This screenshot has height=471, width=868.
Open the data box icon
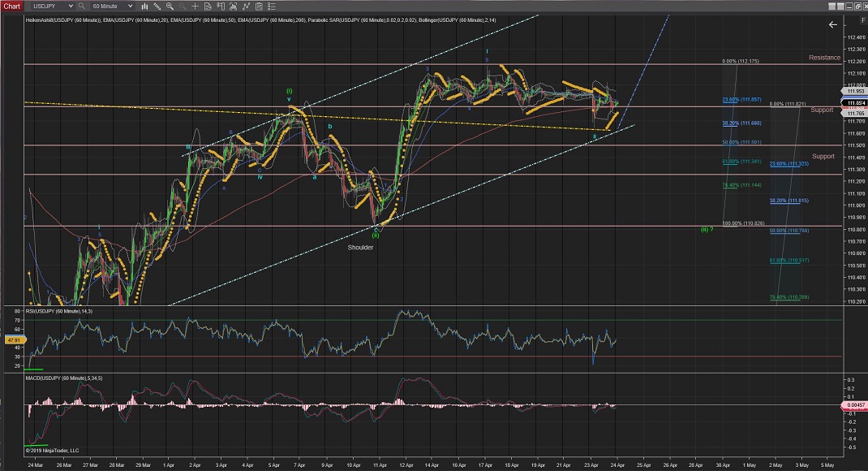[x=208, y=6]
